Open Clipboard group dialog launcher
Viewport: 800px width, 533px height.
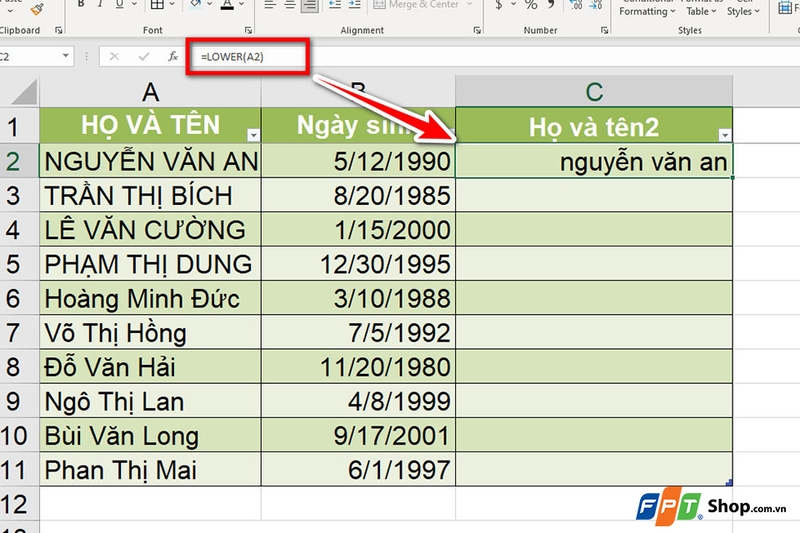59,31
